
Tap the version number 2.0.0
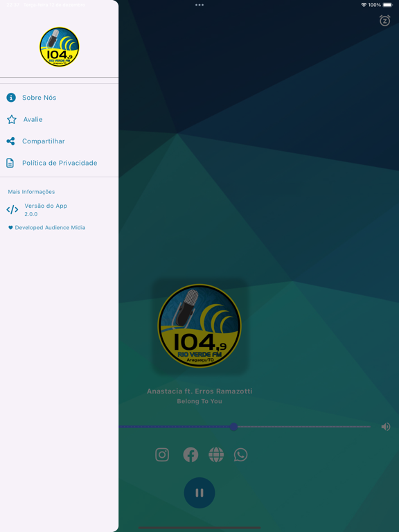pyautogui.click(x=31, y=214)
